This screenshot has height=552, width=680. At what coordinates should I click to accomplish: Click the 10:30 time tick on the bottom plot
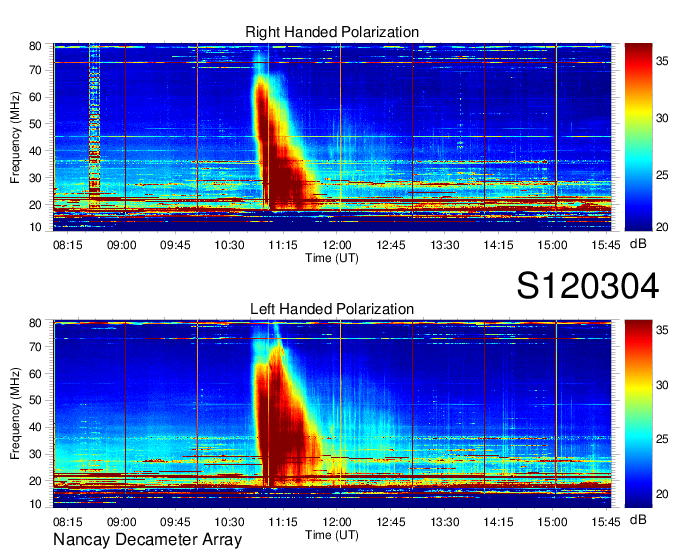229,522
